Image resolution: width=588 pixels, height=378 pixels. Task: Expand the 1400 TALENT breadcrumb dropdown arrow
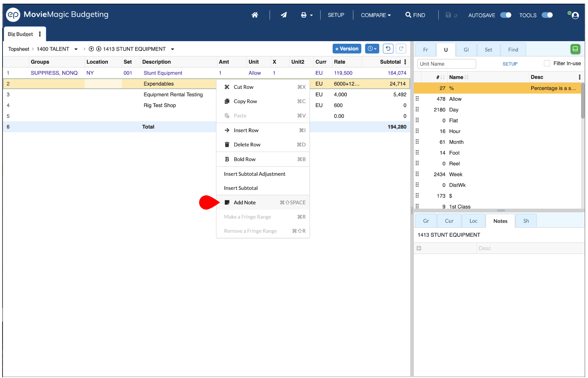tap(76, 49)
